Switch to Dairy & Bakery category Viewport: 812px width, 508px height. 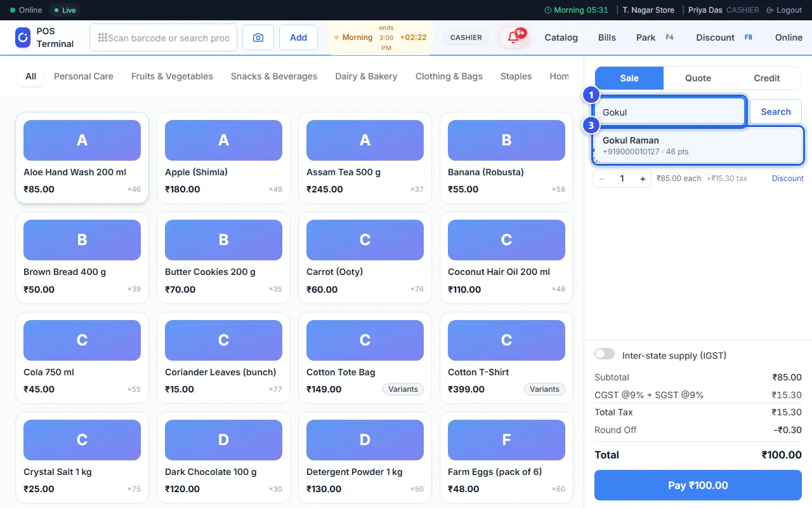[x=366, y=76]
